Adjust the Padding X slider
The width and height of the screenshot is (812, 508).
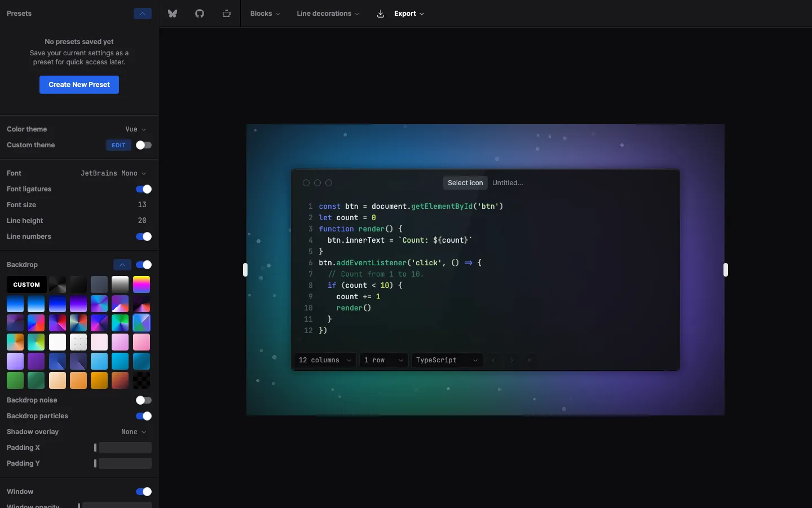coord(123,448)
